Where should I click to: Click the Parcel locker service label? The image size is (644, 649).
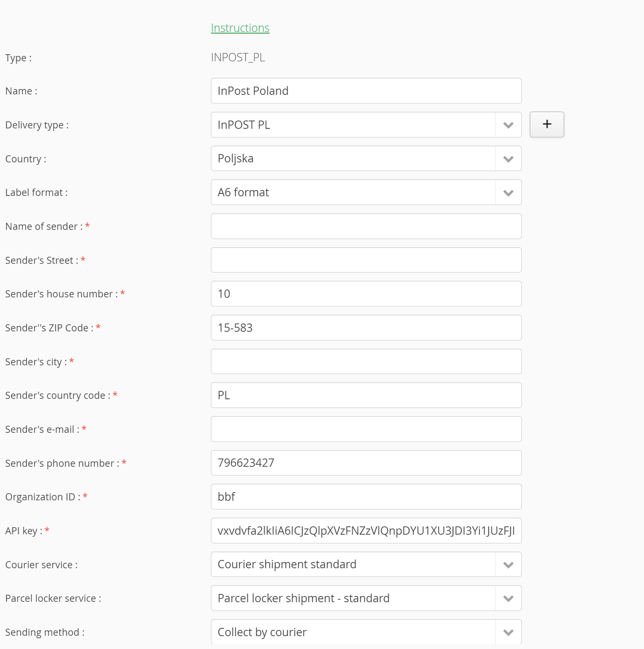pyautogui.click(x=53, y=598)
